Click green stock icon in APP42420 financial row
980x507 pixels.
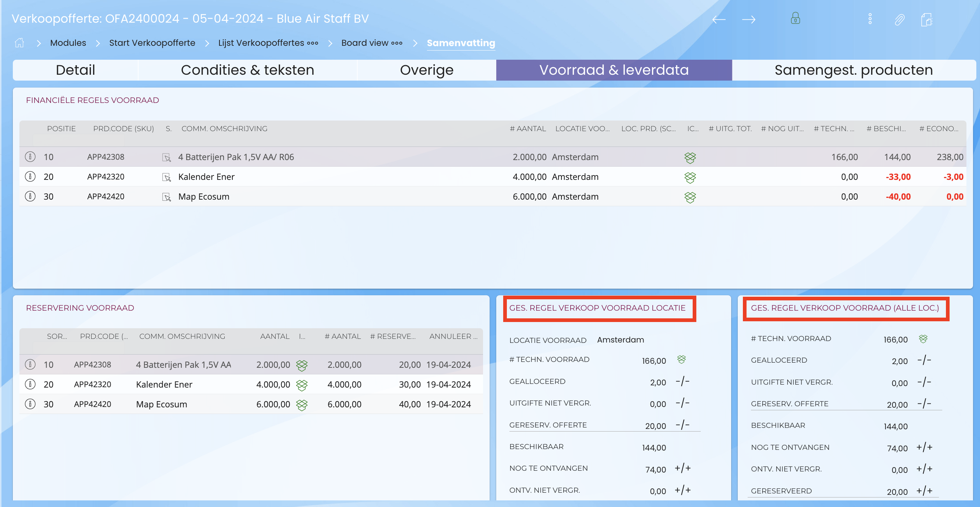[x=690, y=197]
